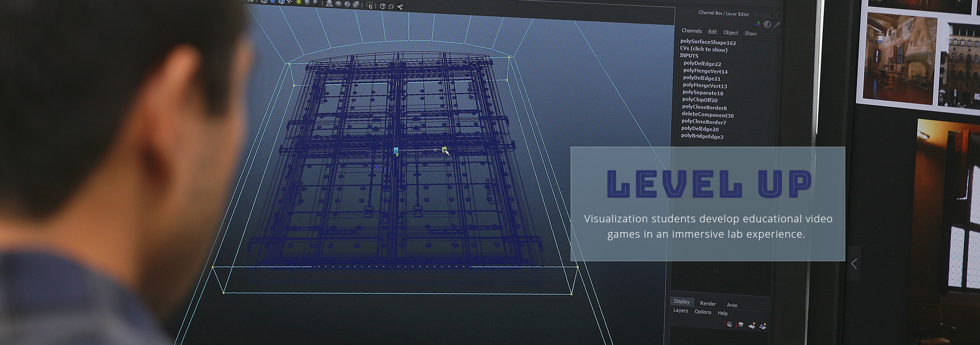Click the move layer down icon
This screenshot has width=980, height=345.
click(741, 325)
